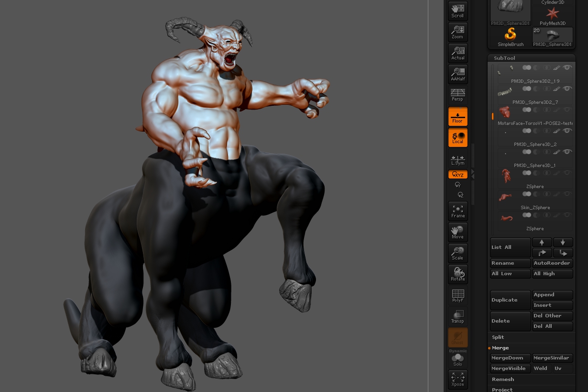
Task: Show polyframes with the PolyF button
Action: [x=457, y=296]
